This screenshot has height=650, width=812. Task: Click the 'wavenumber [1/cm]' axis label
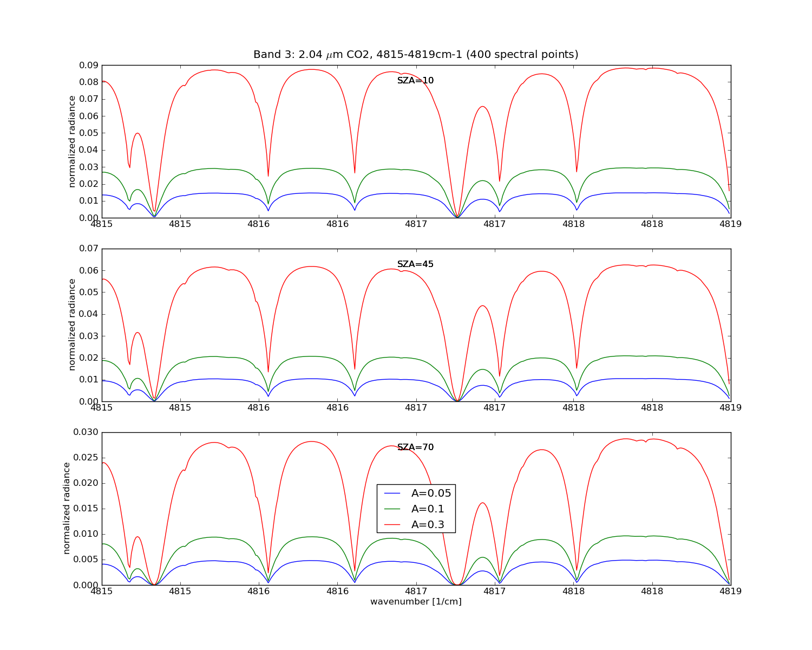[x=416, y=602]
